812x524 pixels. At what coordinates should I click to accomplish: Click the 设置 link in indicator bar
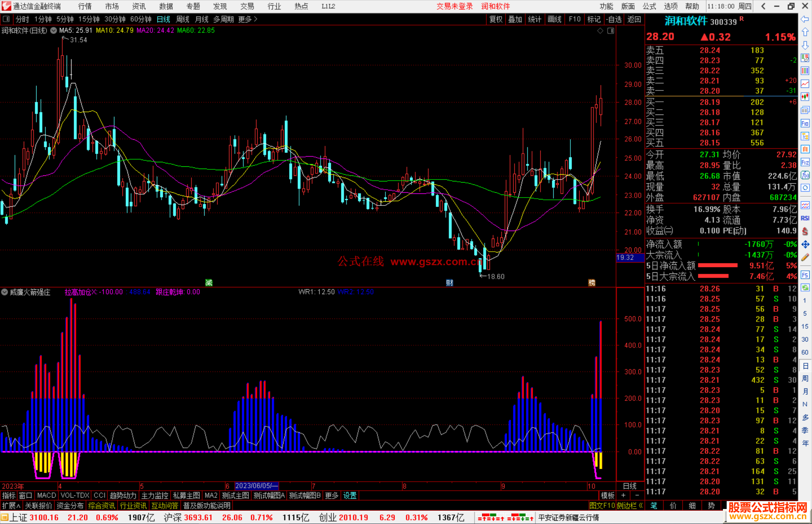click(x=350, y=495)
